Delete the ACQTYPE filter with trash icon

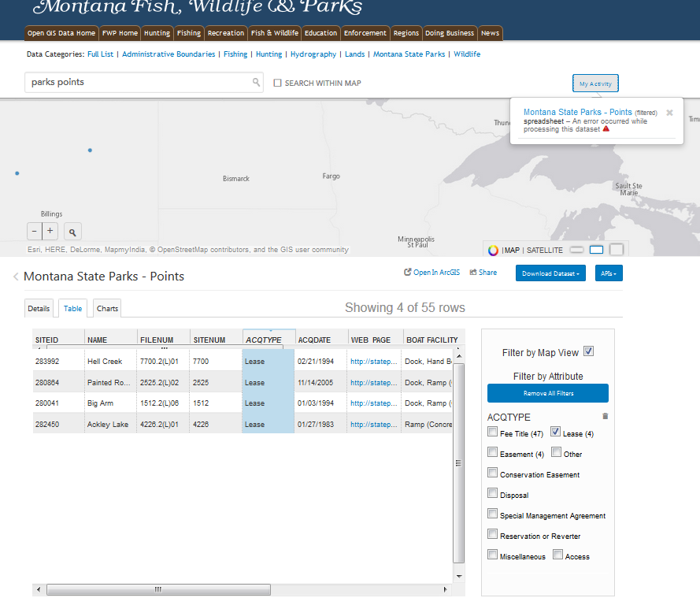tap(605, 417)
